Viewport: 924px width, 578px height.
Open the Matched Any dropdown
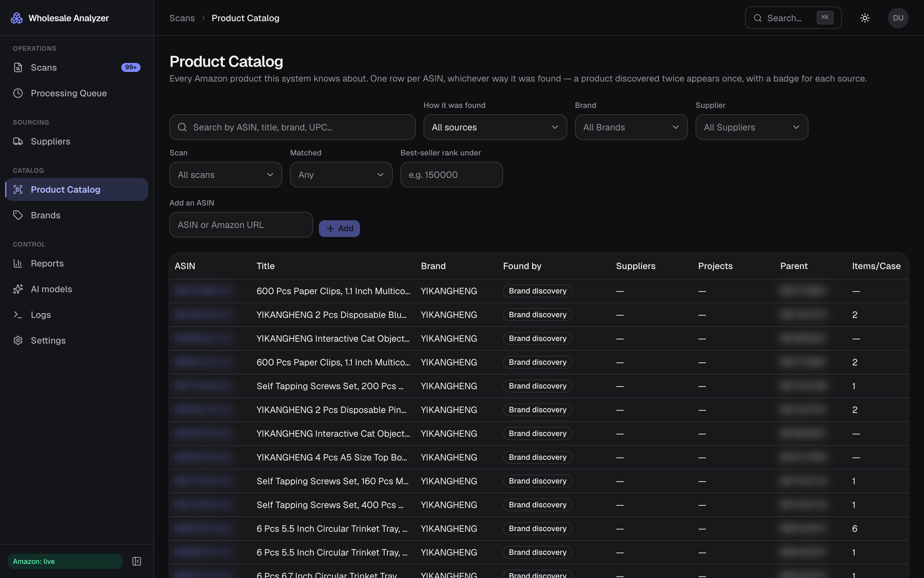tap(341, 175)
